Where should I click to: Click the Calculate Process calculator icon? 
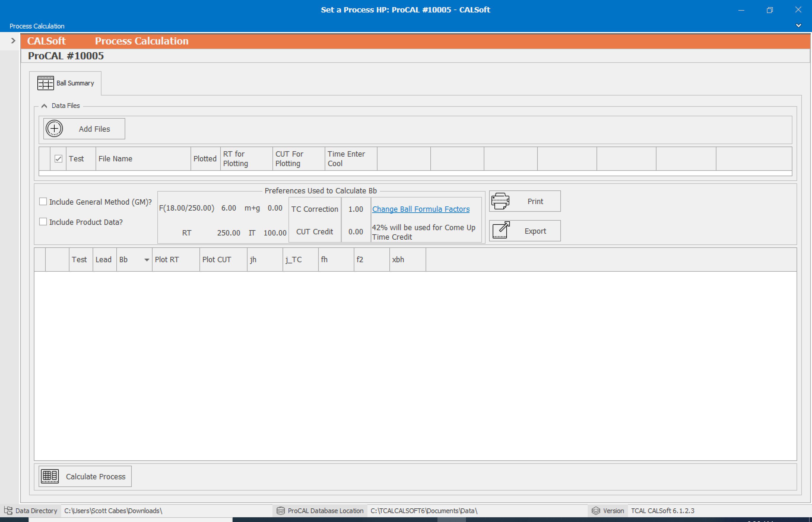tap(50, 476)
